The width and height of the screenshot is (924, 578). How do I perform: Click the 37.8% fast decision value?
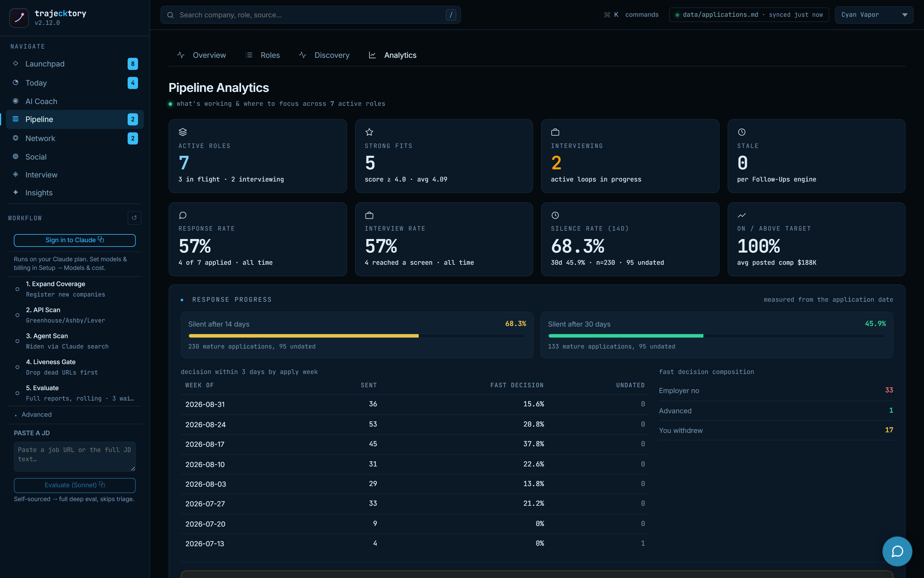pos(533,444)
